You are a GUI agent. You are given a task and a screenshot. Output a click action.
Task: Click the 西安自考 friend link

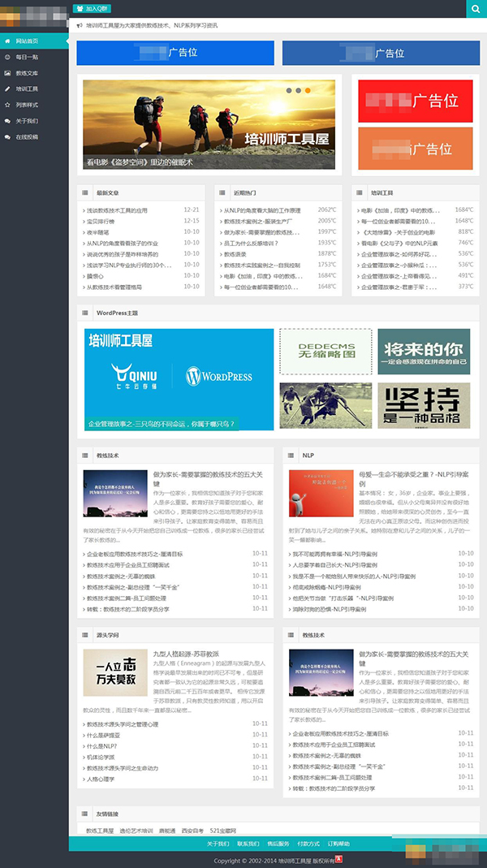(192, 831)
